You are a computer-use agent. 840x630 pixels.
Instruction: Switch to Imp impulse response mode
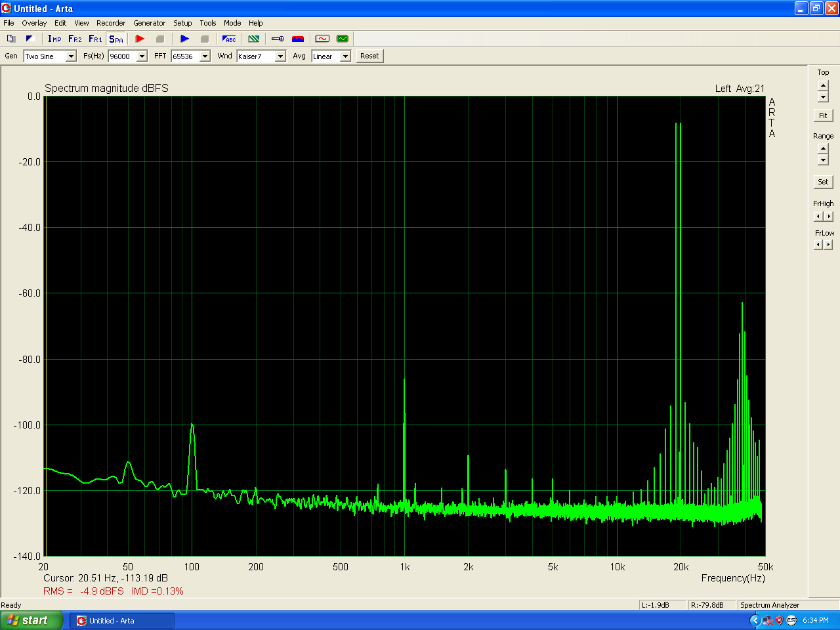coord(54,39)
